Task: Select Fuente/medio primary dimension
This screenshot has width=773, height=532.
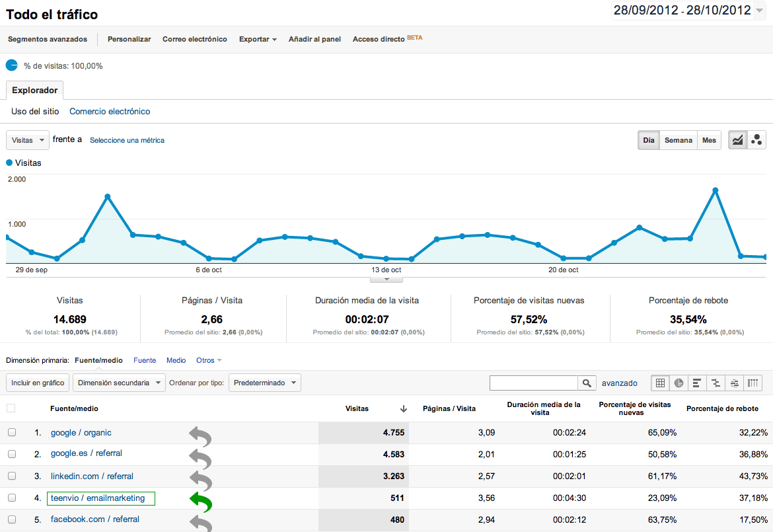Action: [98, 360]
